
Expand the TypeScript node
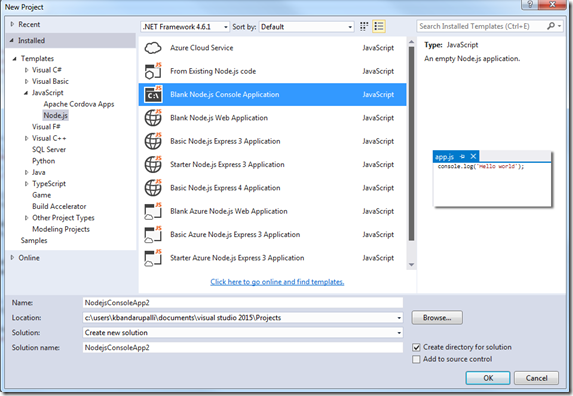tap(26, 184)
